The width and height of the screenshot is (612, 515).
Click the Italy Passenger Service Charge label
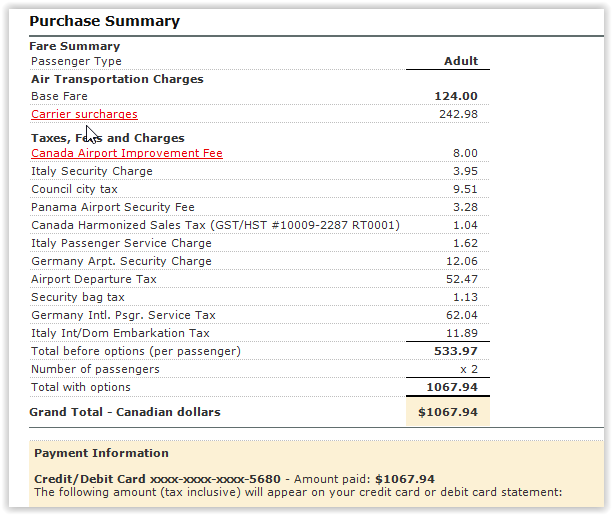[x=121, y=243]
